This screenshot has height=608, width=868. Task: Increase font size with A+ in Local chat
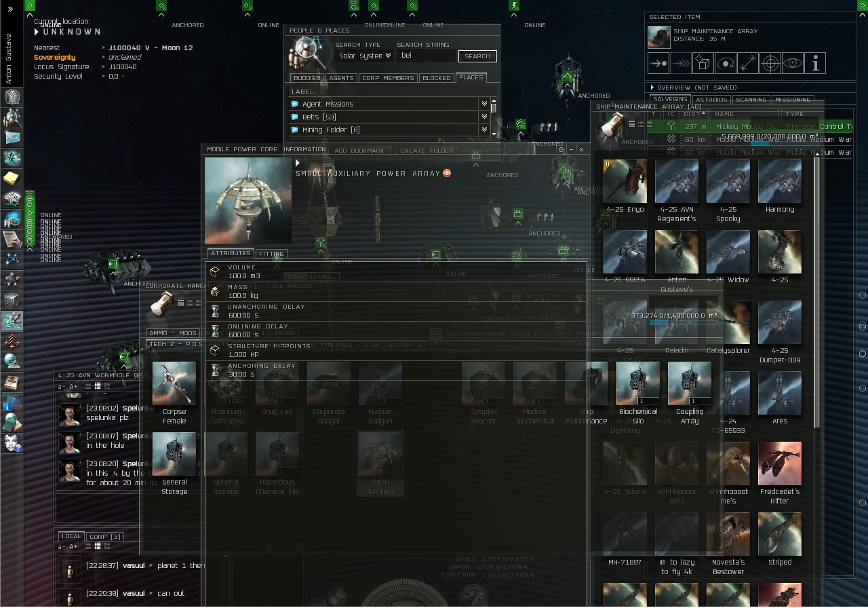73,546
